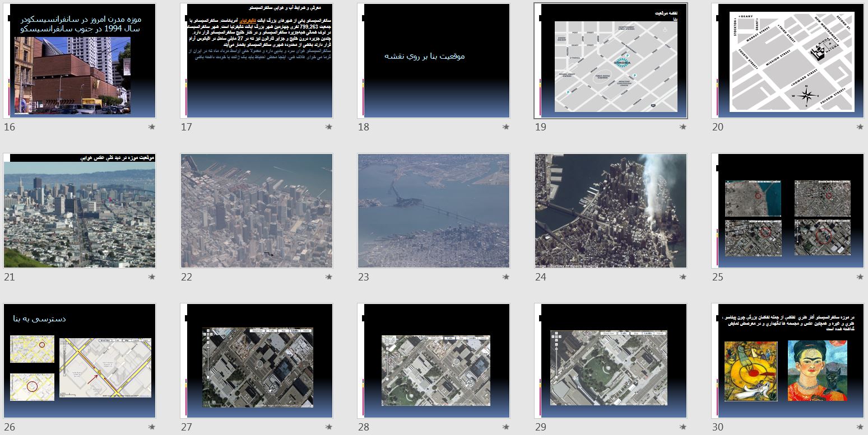This screenshot has height=435, width=868.
Task: Pick slide 24 satellite image with smoke plume
Action: tap(611, 211)
